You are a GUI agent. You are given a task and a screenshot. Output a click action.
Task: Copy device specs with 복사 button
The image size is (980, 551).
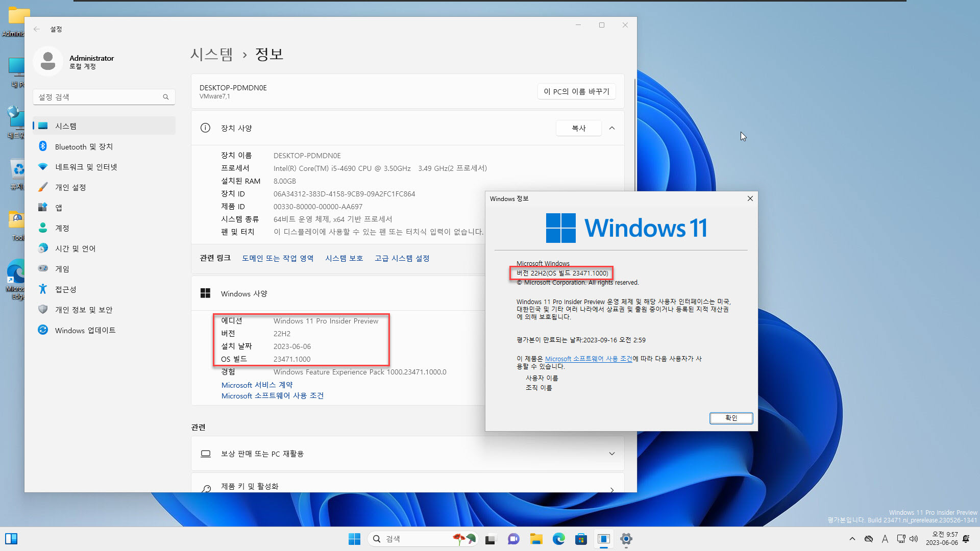(x=579, y=128)
